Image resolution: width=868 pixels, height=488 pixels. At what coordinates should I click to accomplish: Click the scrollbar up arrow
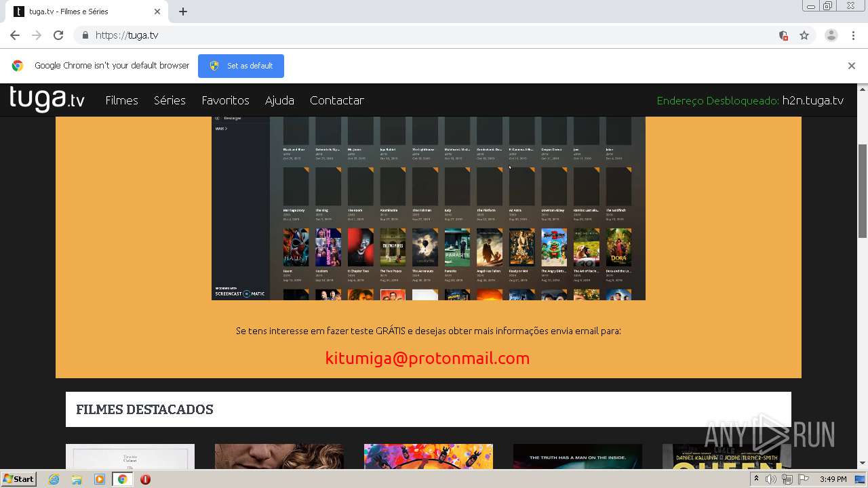pyautogui.click(x=863, y=89)
